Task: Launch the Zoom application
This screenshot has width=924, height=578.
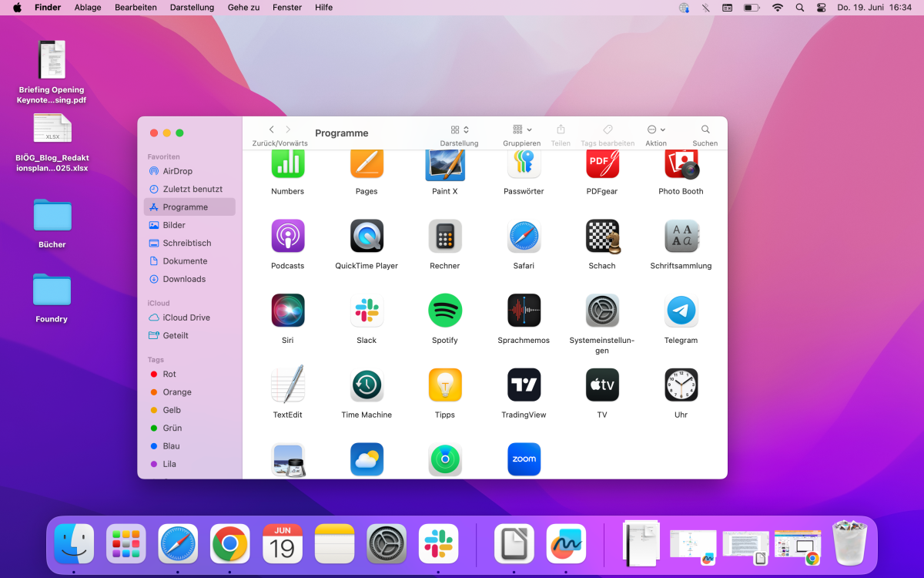Action: click(x=524, y=459)
